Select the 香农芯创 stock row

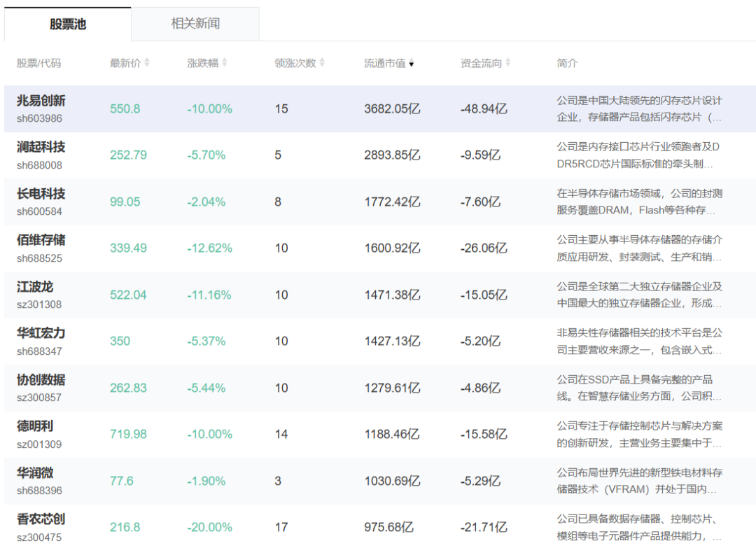click(x=380, y=527)
